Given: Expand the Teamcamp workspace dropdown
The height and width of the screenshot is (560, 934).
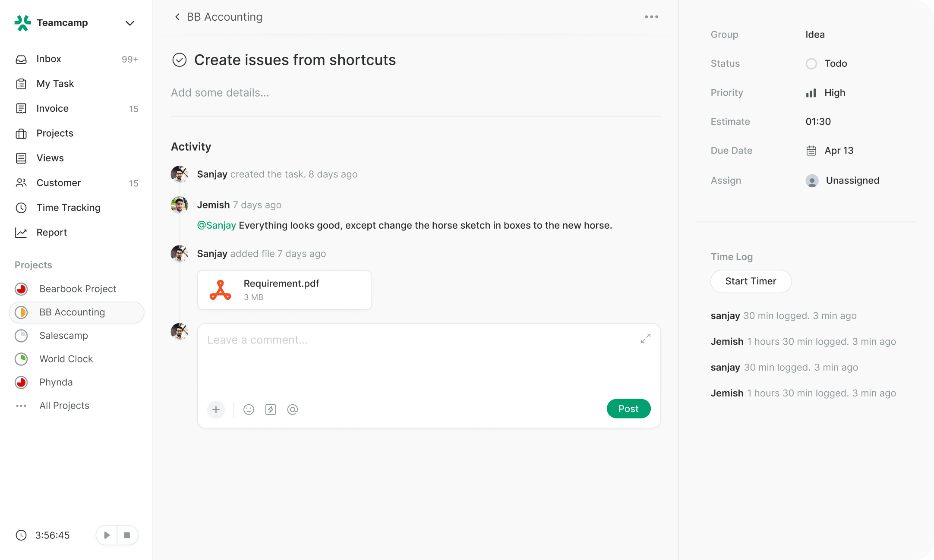Looking at the screenshot, I should (x=129, y=23).
